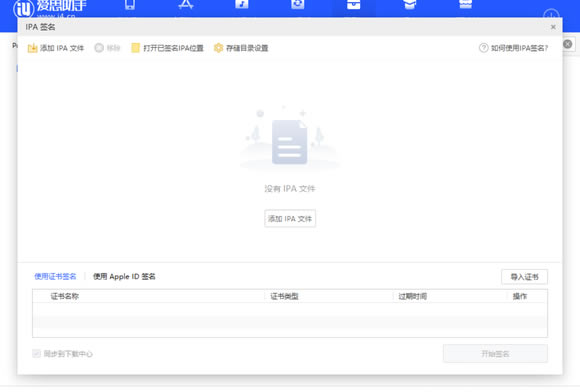Open the rightmost store icon in main window

[465, 4]
